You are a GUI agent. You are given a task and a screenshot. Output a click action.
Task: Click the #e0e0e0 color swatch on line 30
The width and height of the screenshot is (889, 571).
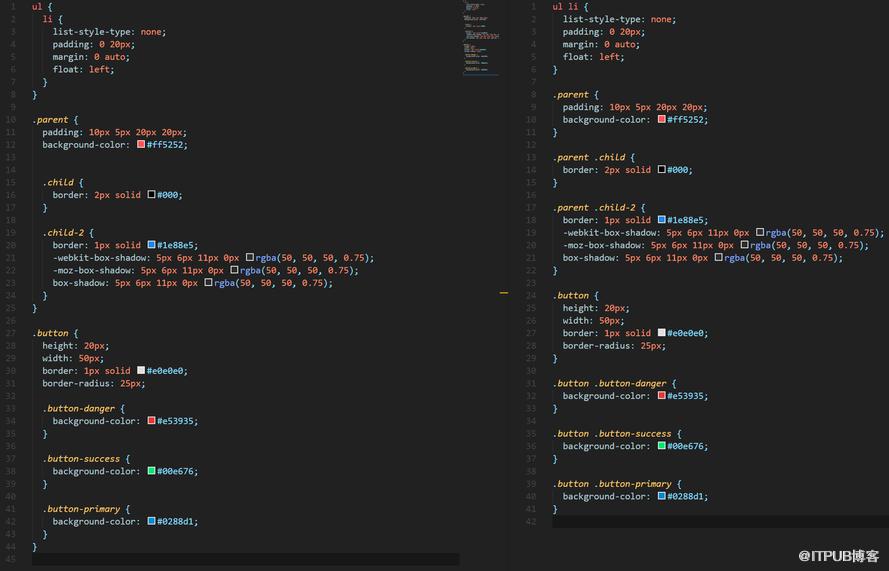141,370
